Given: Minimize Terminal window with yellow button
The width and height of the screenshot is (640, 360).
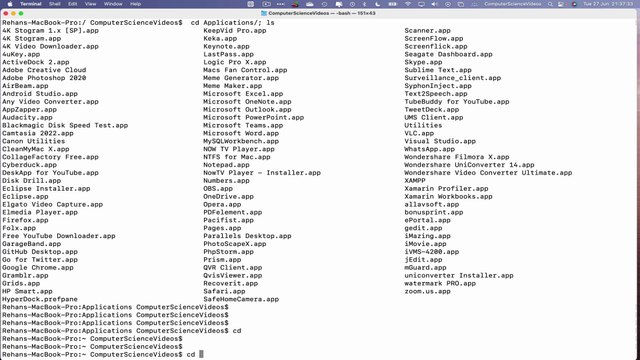Looking at the screenshot, I should [13, 13].
